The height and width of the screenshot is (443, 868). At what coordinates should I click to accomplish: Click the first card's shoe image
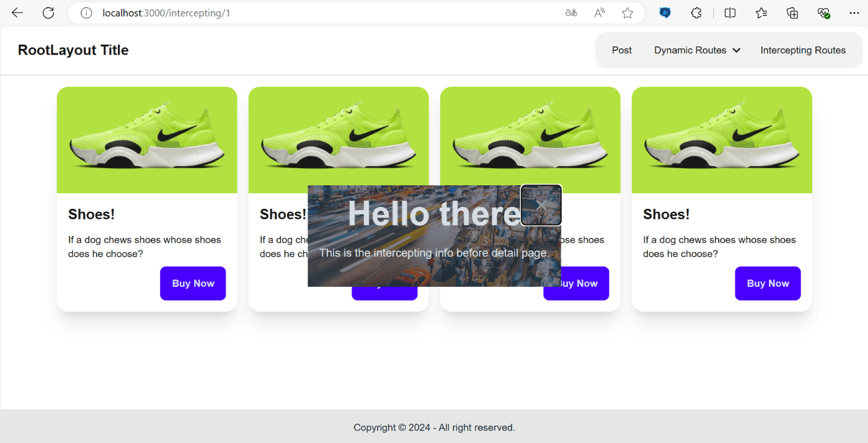click(x=147, y=140)
